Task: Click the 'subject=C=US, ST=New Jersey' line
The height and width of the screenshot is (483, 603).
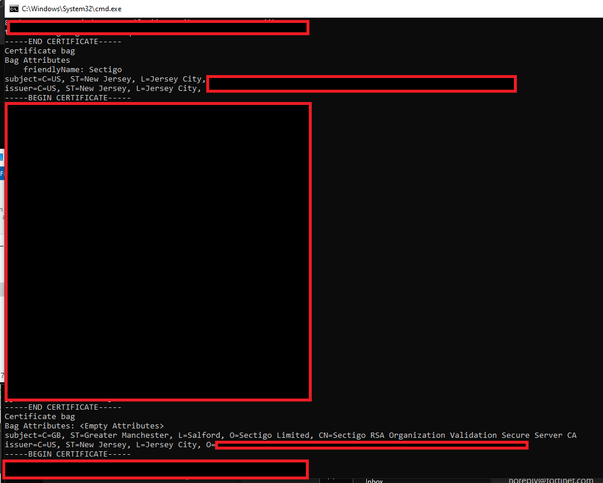Action: (x=105, y=79)
